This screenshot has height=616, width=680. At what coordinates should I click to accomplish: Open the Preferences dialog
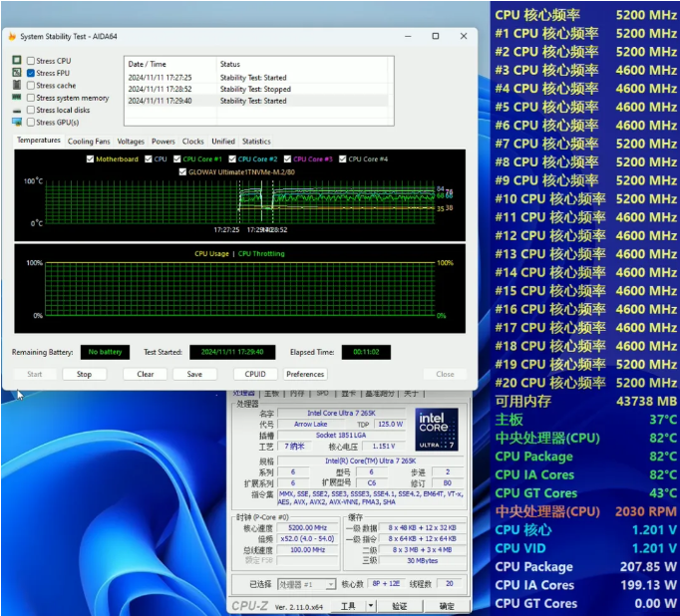(305, 374)
